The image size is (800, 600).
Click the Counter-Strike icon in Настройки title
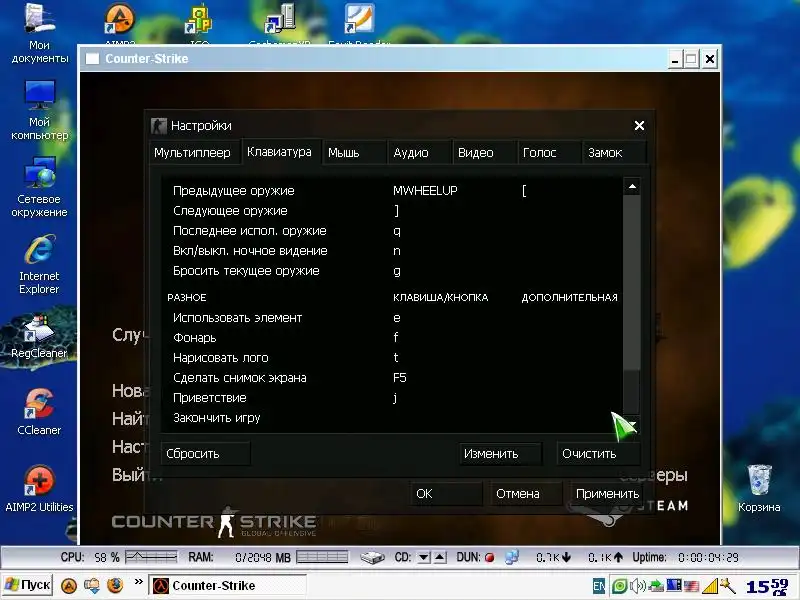[159, 126]
